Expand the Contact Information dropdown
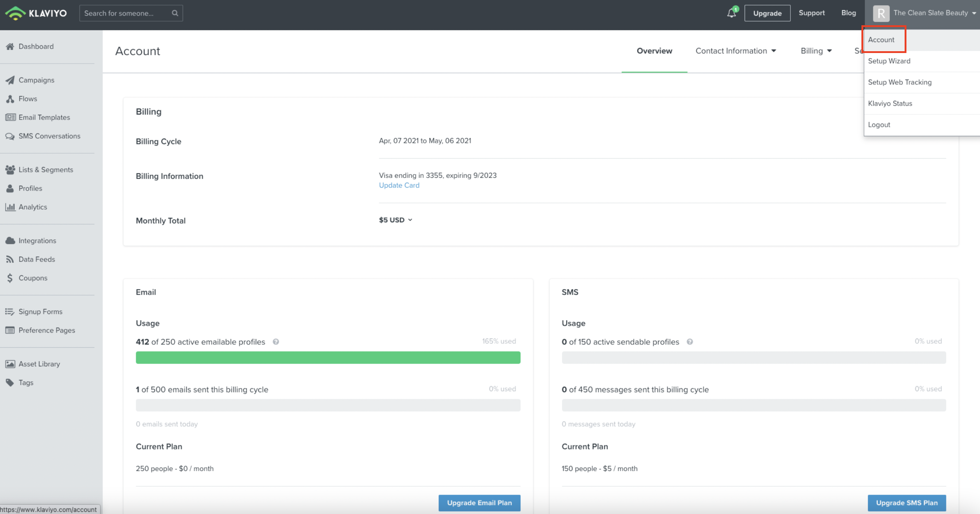980x514 pixels. tap(736, 51)
